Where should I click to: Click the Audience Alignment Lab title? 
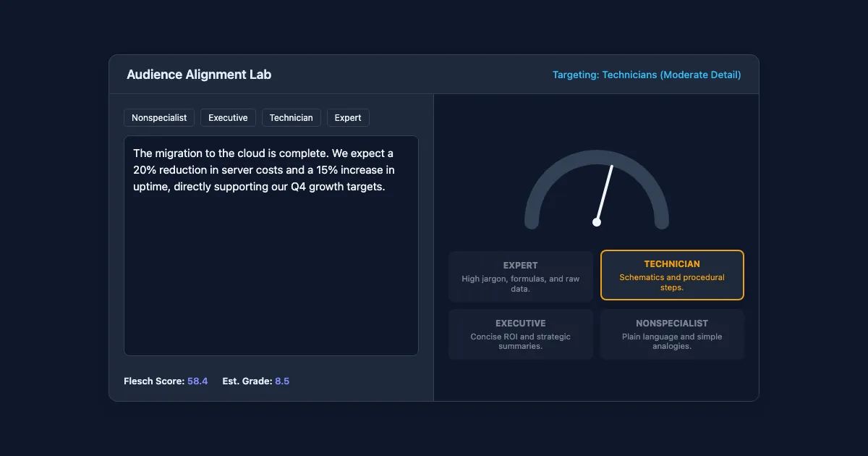coord(199,75)
